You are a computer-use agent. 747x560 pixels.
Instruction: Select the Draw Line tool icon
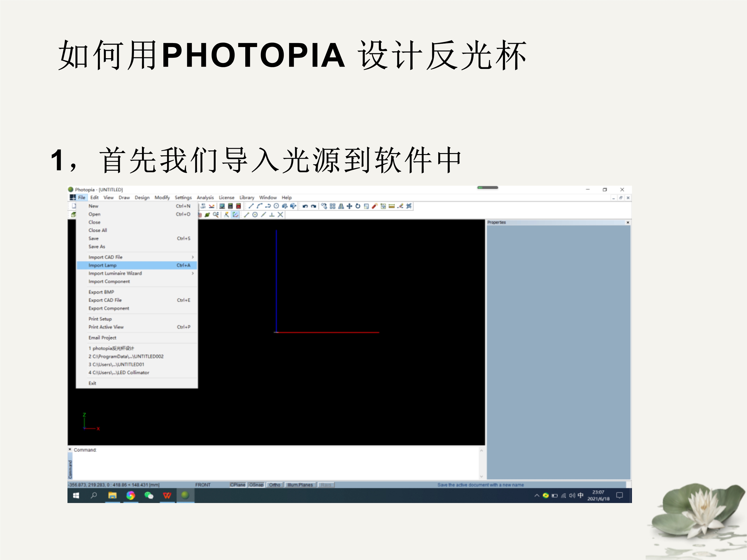pyautogui.click(x=251, y=206)
